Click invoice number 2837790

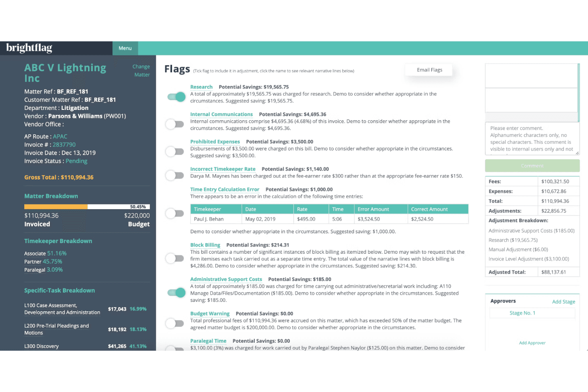tap(64, 145)
